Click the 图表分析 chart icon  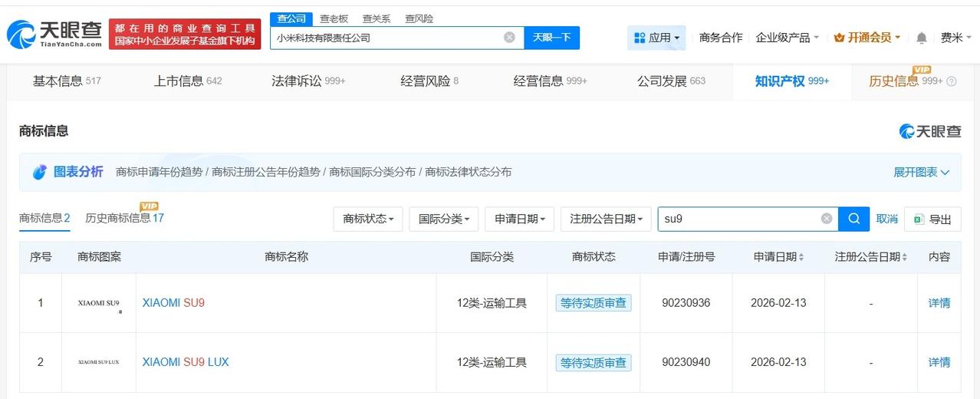click(x=40, y=172)
